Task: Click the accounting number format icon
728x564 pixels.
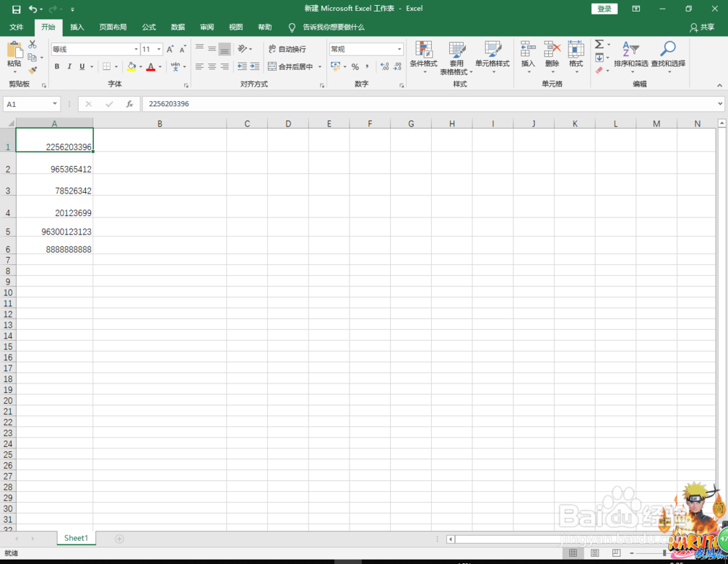Action: [x=335, y=66]
